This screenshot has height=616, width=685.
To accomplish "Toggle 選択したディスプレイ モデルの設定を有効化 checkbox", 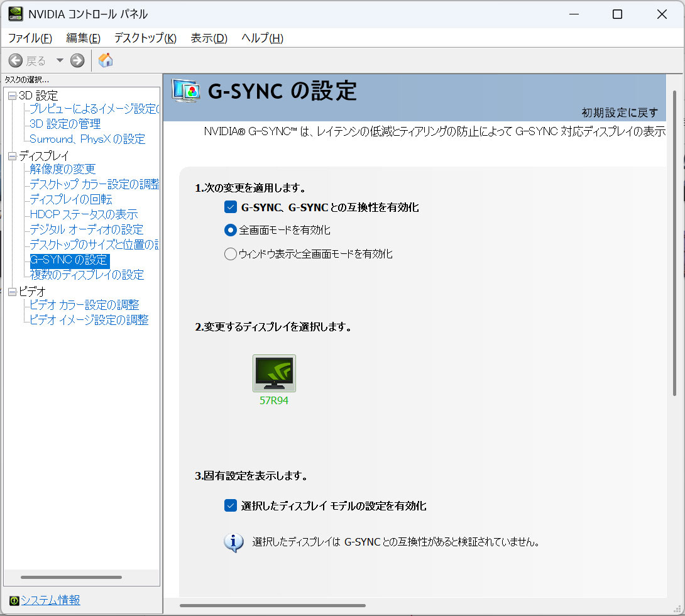I will (x=230, y=505).
